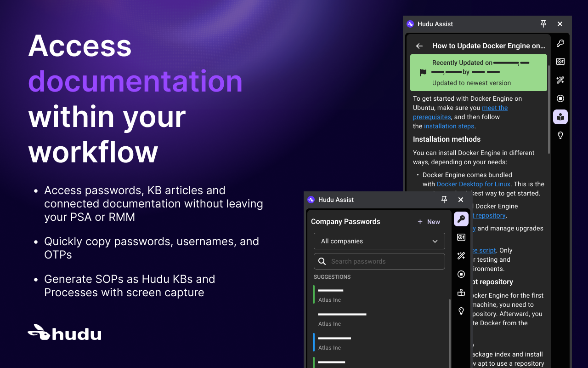Open passwords key icon in Docker article window
This screenshot has height=368, width=588.
(560, 43)
